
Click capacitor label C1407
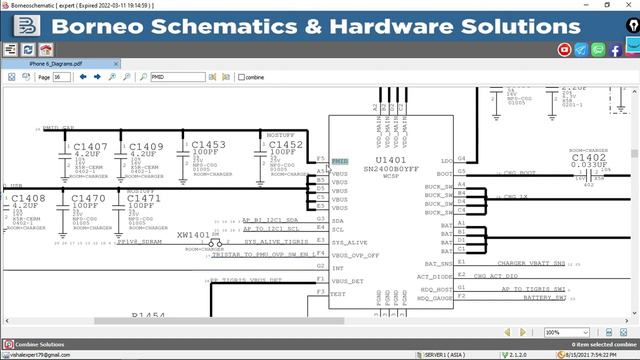(91, 147)
